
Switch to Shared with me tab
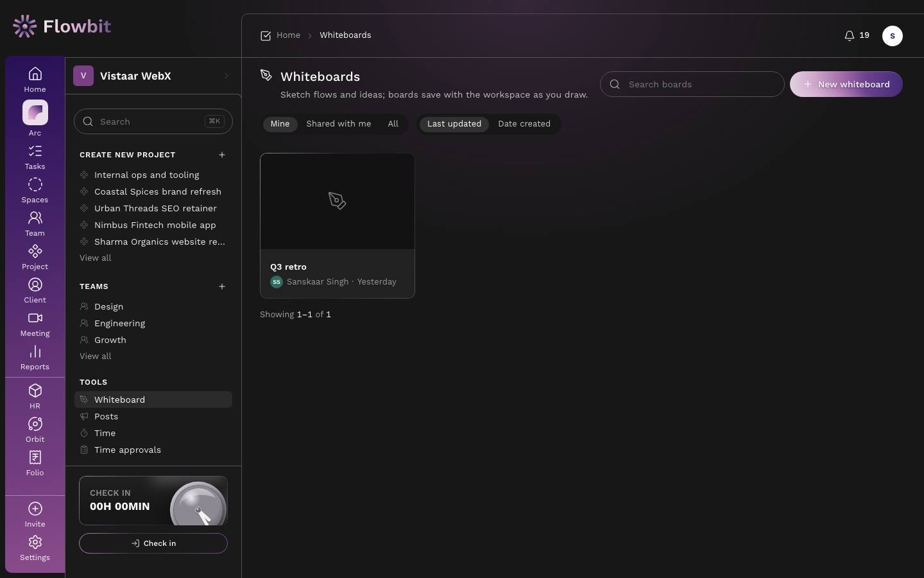click(339, 124)
